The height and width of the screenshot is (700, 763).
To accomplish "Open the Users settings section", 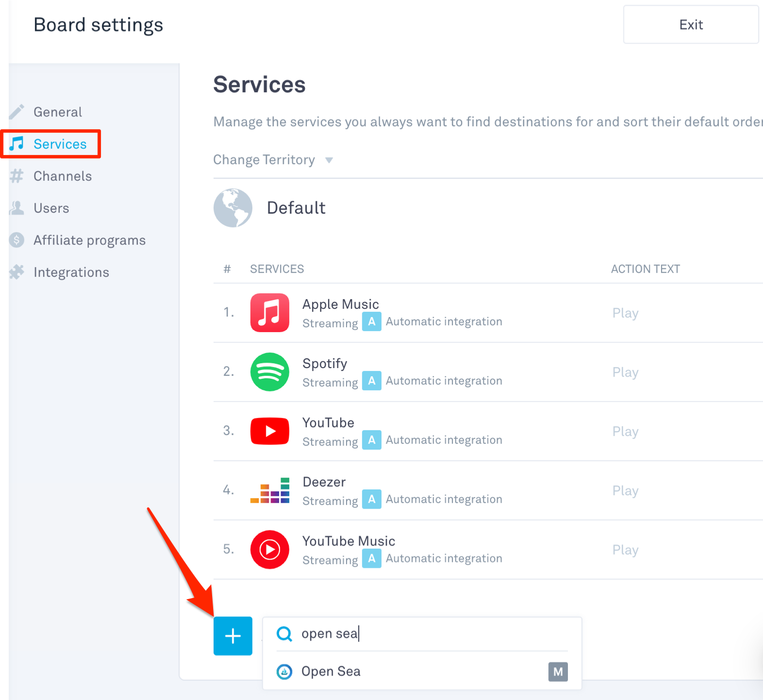I will (x=51, y=208).
